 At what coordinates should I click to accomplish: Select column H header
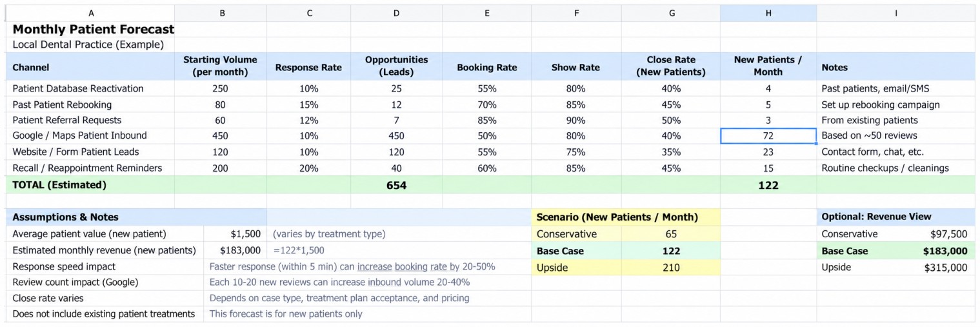(768, 13)
